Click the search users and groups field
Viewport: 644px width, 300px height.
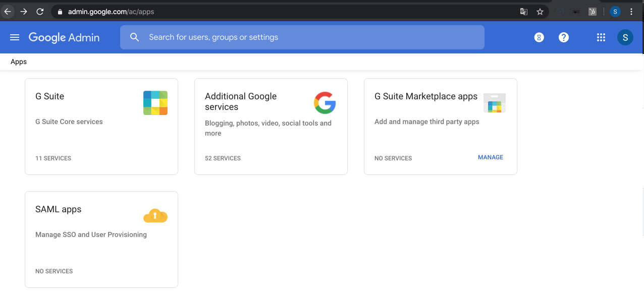click(x=302, y=37)
